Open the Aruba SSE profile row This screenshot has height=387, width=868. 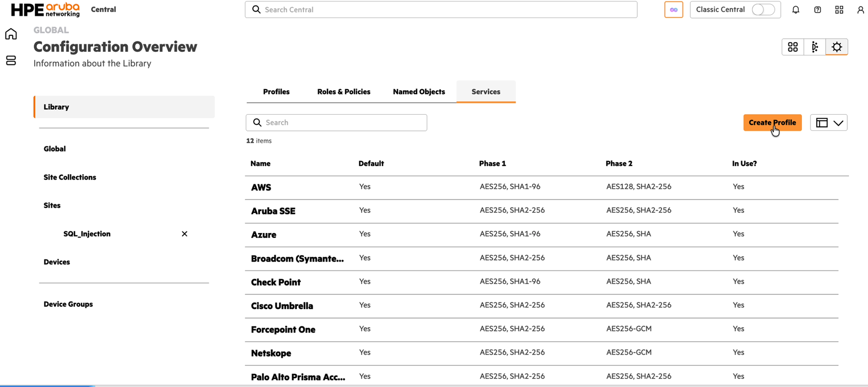pyautogui.click(x=542, y=211)
